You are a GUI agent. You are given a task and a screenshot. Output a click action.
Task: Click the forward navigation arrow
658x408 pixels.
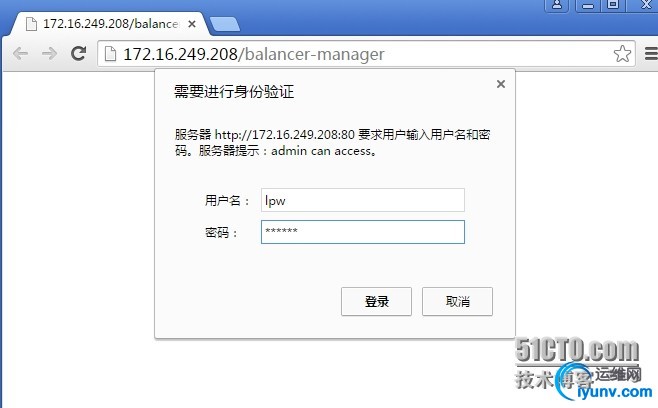point(50,54)
